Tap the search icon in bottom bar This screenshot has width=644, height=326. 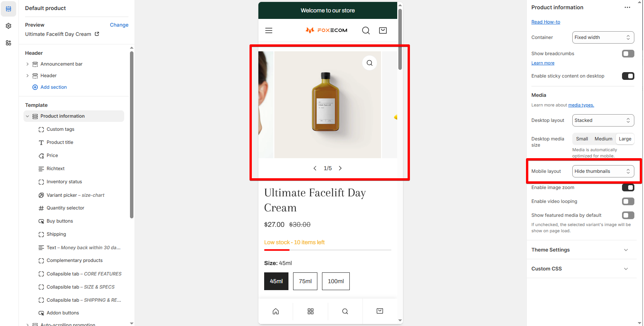345,311
